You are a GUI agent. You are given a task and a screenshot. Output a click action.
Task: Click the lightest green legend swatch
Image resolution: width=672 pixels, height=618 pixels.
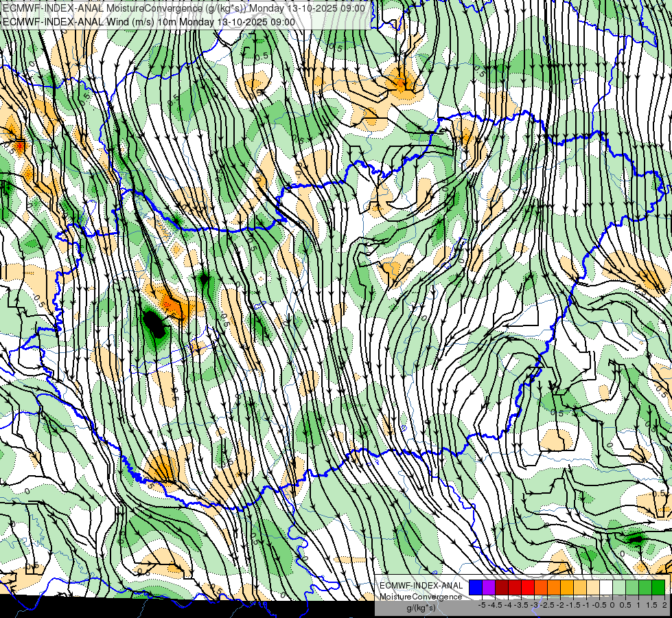[x=619, y=587]
